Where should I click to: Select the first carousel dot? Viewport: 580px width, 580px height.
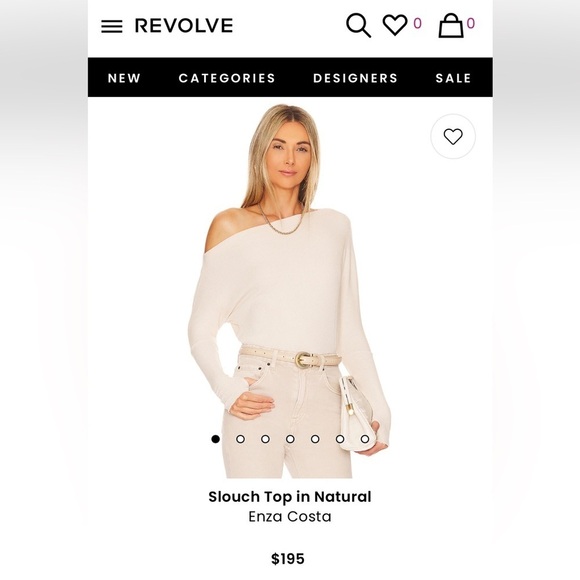(x=216, y=439)
